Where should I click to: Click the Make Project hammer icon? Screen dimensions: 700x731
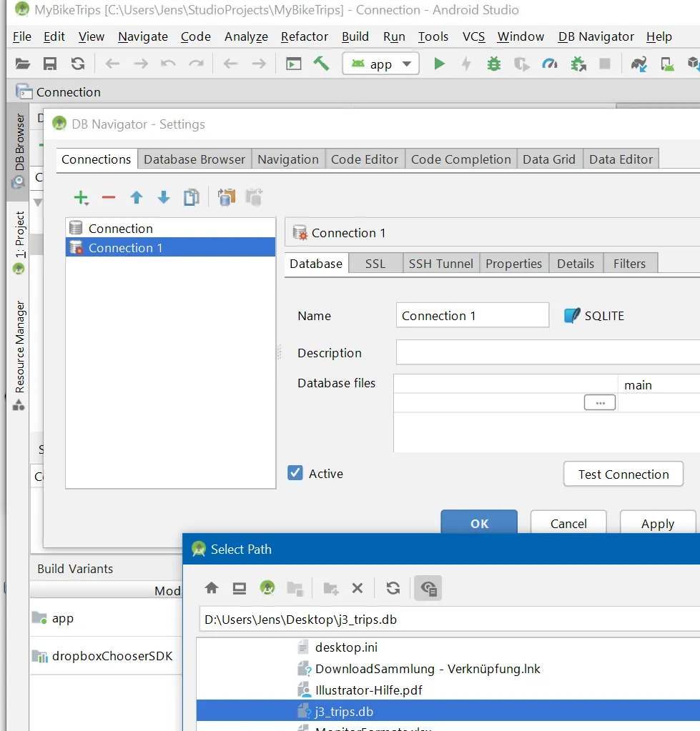click(x=321, y=64)
